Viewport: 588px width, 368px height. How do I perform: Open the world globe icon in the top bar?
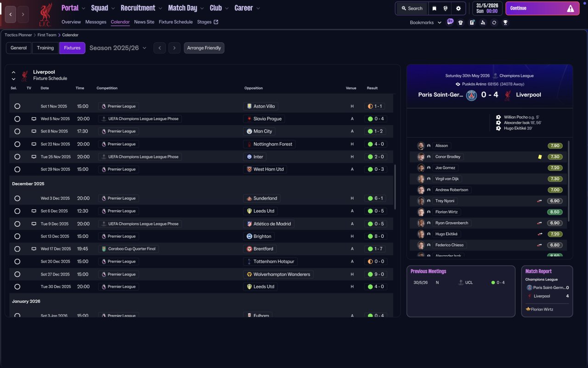(x=446, y=8)
